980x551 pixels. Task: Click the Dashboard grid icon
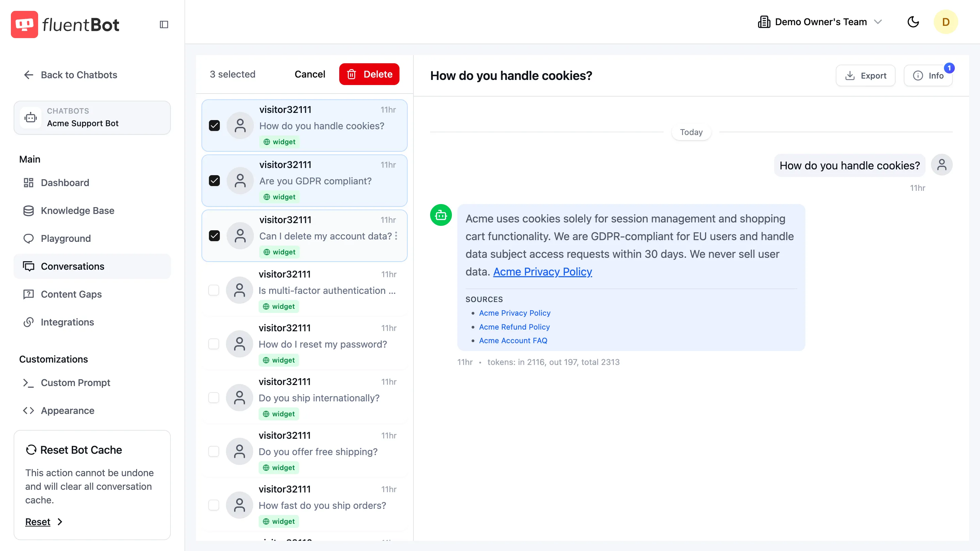coord(29,183)
